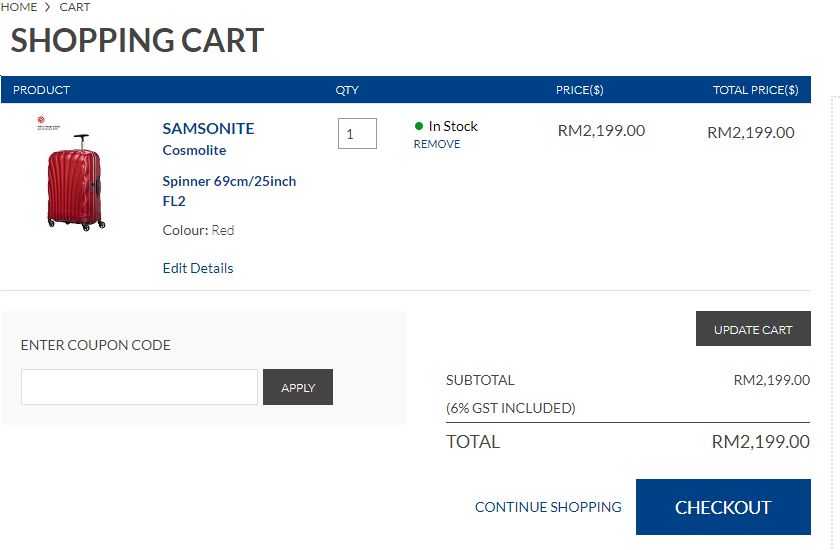Screen dimensions: 840x550
Task: Click into the coupon code field
Action: pos(139,387)
